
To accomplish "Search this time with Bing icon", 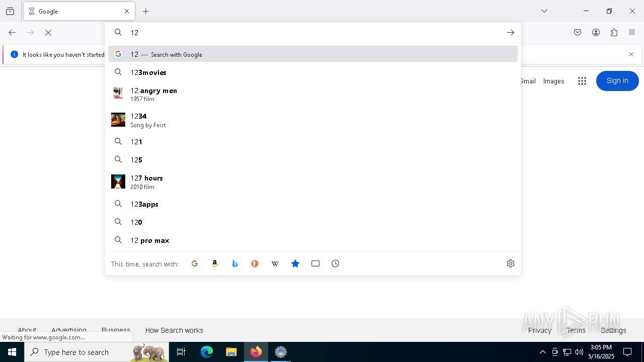I will tap(235, 263).
